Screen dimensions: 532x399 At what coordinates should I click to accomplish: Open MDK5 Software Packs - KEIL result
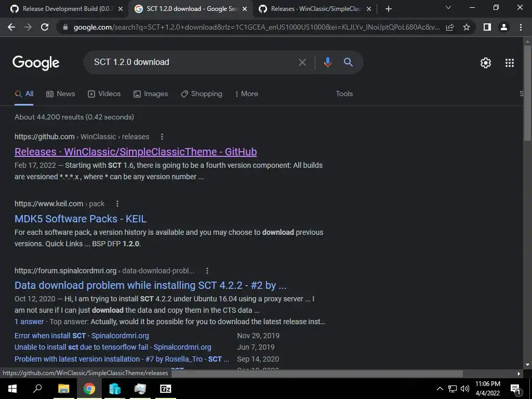point(81,219)
